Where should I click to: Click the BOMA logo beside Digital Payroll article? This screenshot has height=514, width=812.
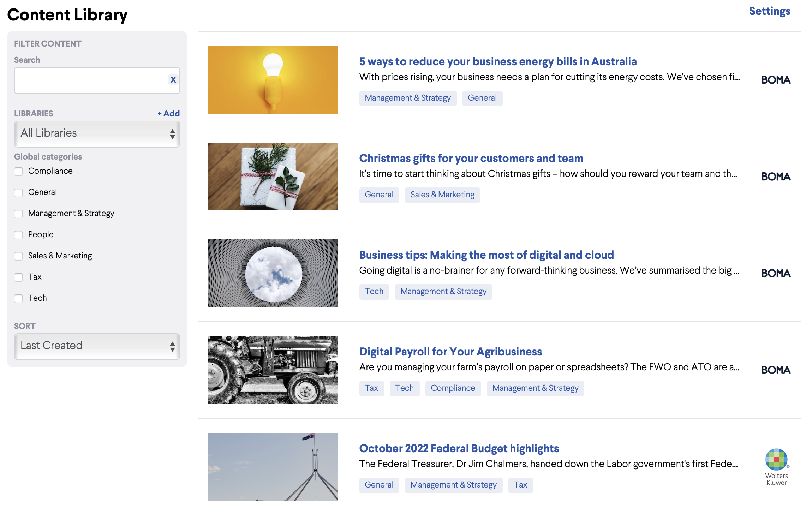click(776, 370)
